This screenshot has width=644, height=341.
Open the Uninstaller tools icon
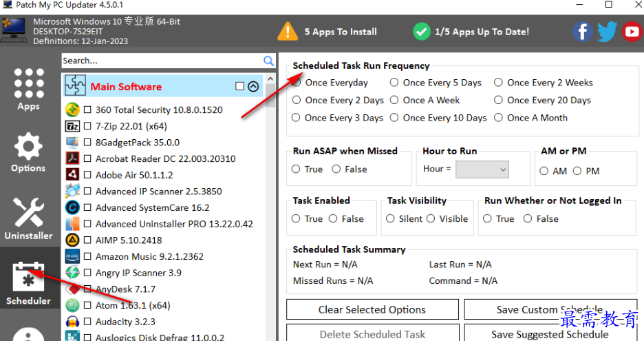click(x=28, y=218)
